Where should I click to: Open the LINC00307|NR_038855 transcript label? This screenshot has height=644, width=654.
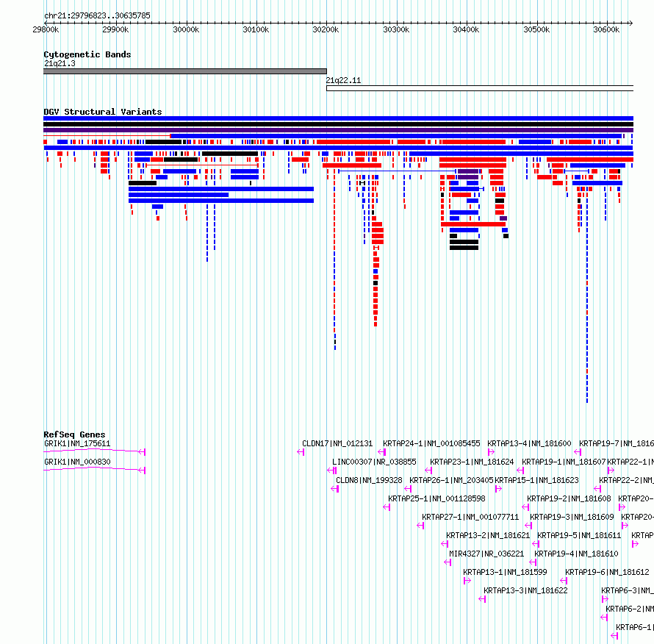(374, 462)
